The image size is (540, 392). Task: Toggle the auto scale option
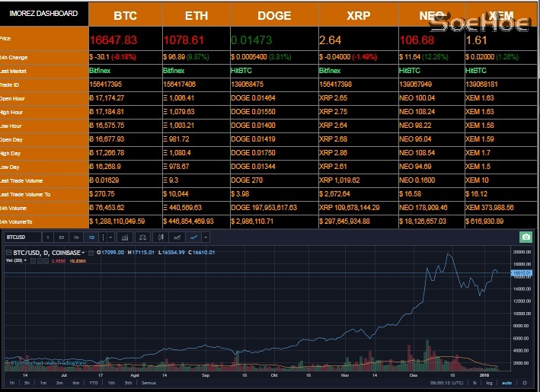507,382
